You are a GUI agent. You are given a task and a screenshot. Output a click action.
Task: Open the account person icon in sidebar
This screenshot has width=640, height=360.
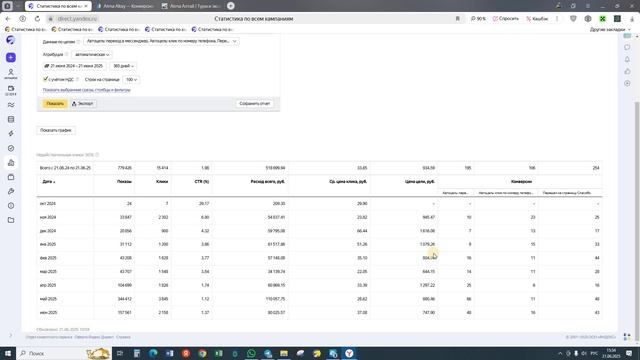tap(11, 73)
